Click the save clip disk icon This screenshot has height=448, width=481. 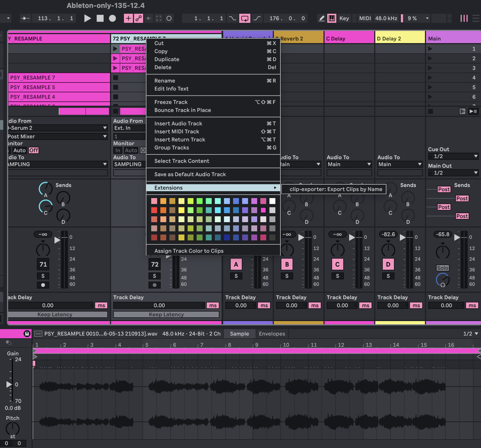point(27,333)
